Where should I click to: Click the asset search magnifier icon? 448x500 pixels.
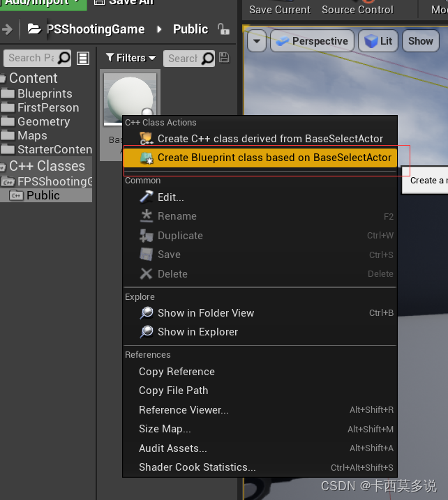208,59
